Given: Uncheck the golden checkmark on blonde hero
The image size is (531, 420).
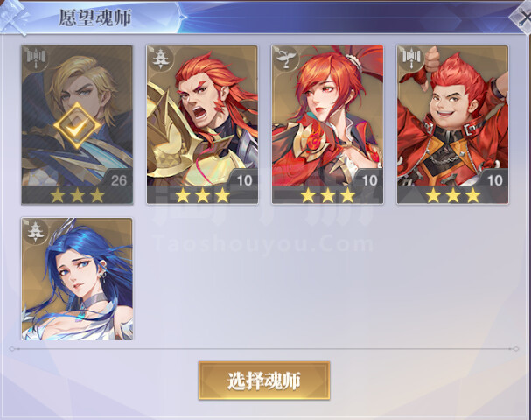Looking at the screenshot, I should click(x=77, y=126).
